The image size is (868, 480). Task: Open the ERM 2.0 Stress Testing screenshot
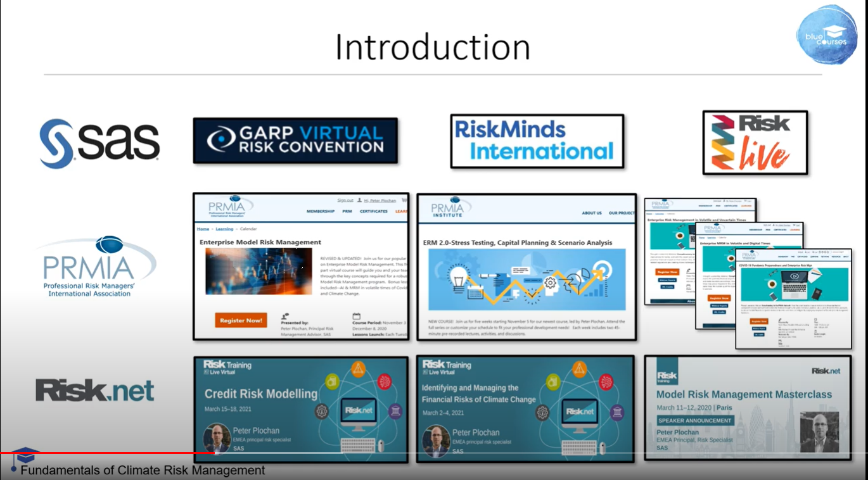[x=526, y=267]
